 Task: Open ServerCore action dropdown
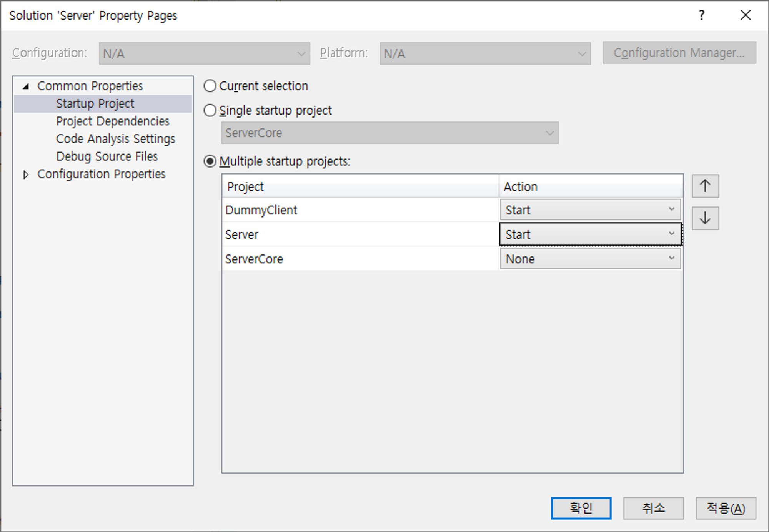point(590,259)
